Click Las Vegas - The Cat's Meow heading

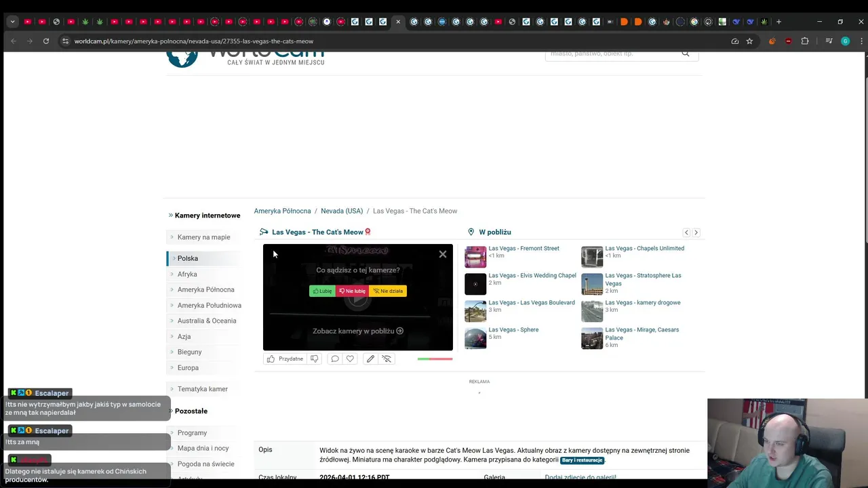click(x=317, y=232)
